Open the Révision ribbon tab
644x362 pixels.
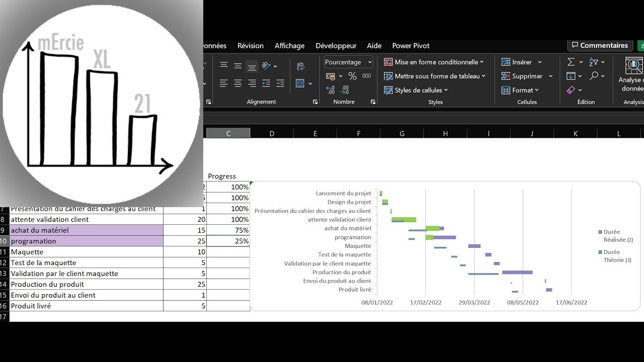pos(251,45)
